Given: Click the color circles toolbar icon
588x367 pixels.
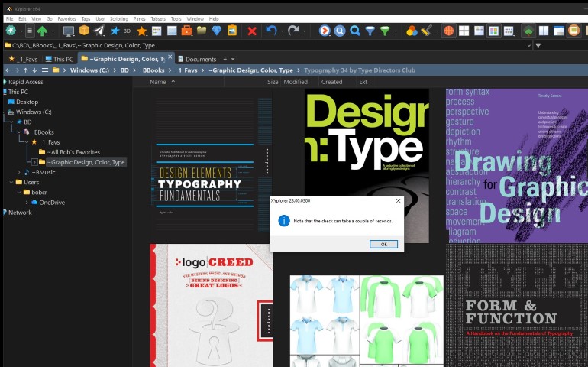Looking at the screenshot, I should click(x=412, y=31).
